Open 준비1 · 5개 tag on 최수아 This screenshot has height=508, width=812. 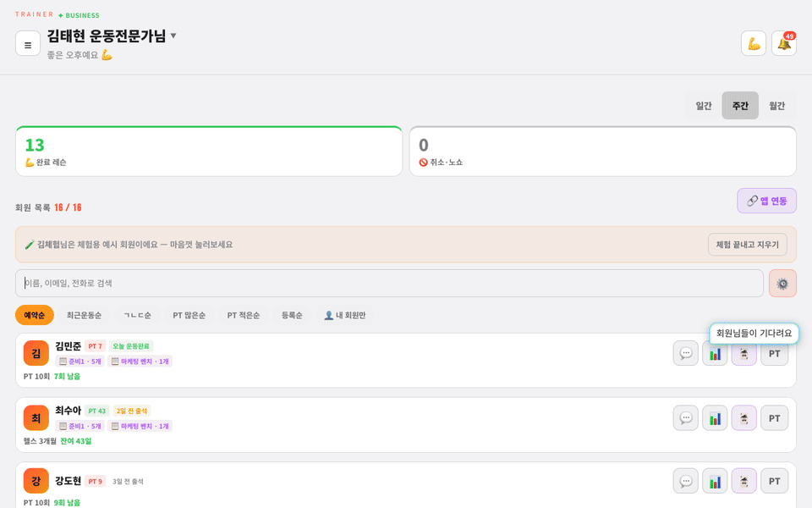coord(80,426)
